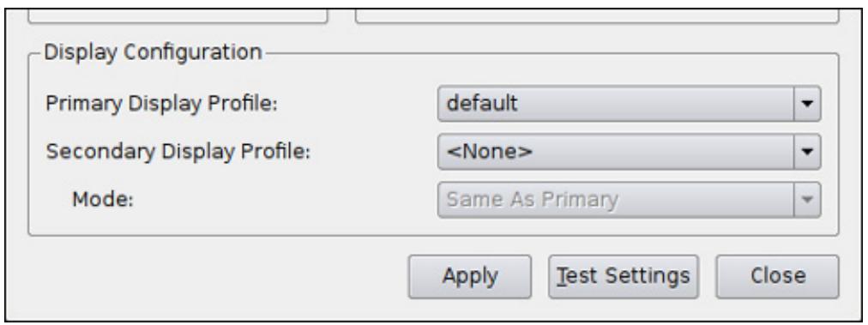Click the 'Secondary Display Profile:' label
Image resolution: width=868 pixels, height=325 pixels.
click(x=178, y=151)
